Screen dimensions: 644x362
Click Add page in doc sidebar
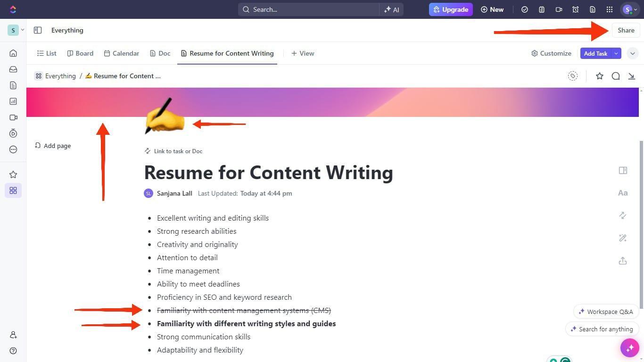point(53,146)
